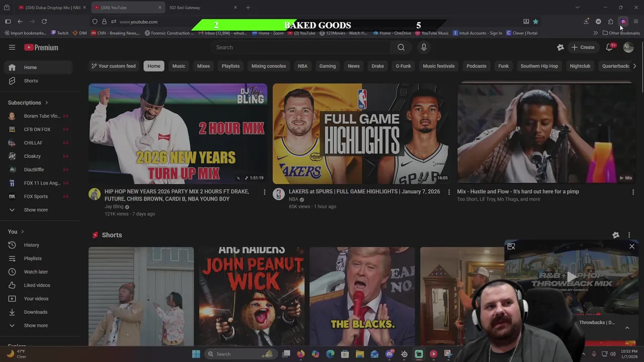
Task: Select the Mixes category chip
Action: click(x=203, y=66)
